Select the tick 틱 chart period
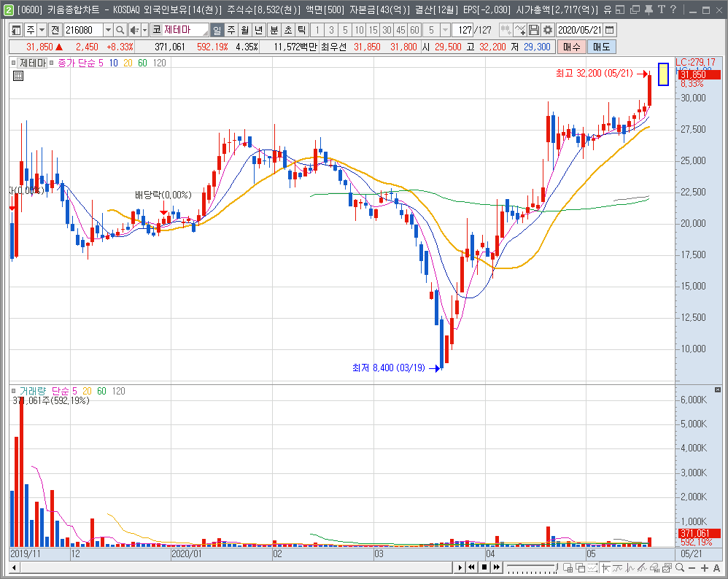 pos(302,30)
